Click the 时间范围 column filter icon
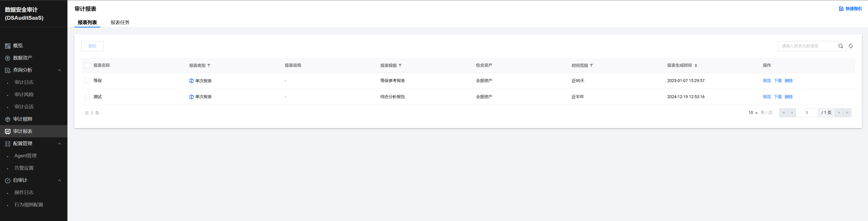The height and width of the screenshot is (221, 868). click(591, 66)
